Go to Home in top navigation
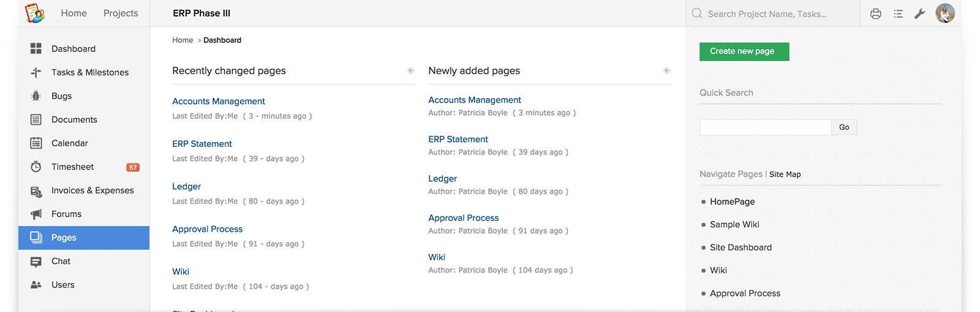This screenshot has width=980, height=312. (x=73, y=13)
